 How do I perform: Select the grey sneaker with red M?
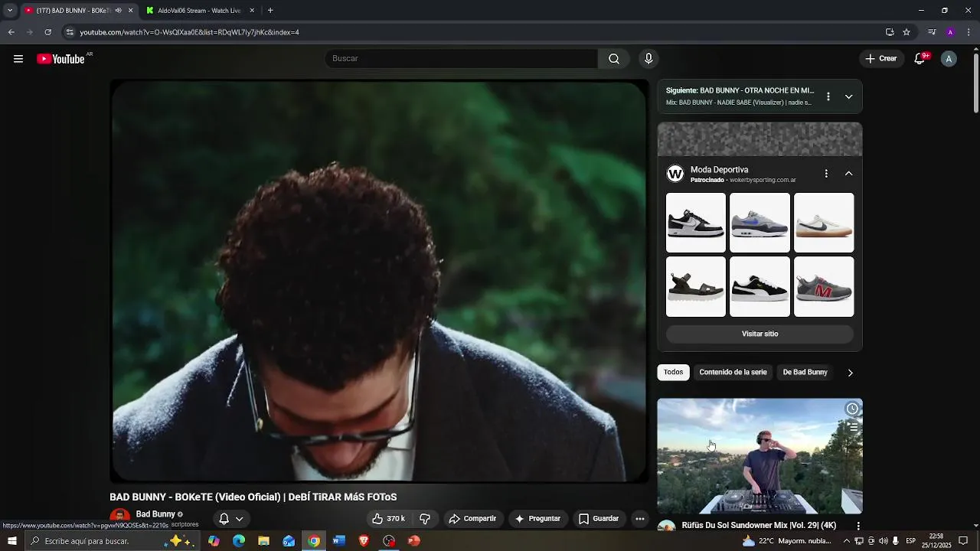pos(824,286)
